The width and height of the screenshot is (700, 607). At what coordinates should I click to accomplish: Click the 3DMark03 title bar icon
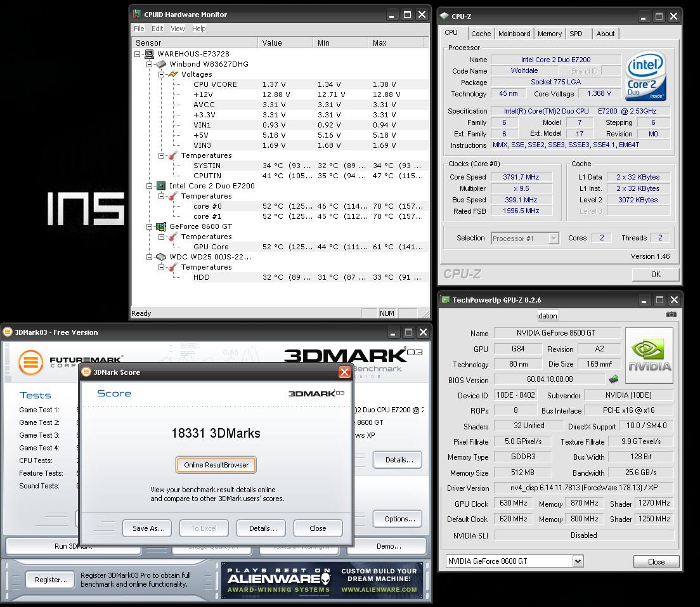pos(8,332)
